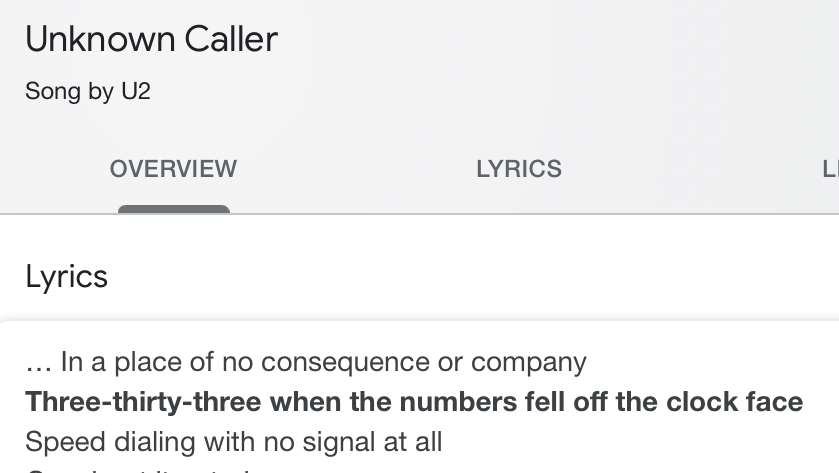839x473 pixels.
Task: Click the "Unknown Caller" song title
Action: [151, 39]
